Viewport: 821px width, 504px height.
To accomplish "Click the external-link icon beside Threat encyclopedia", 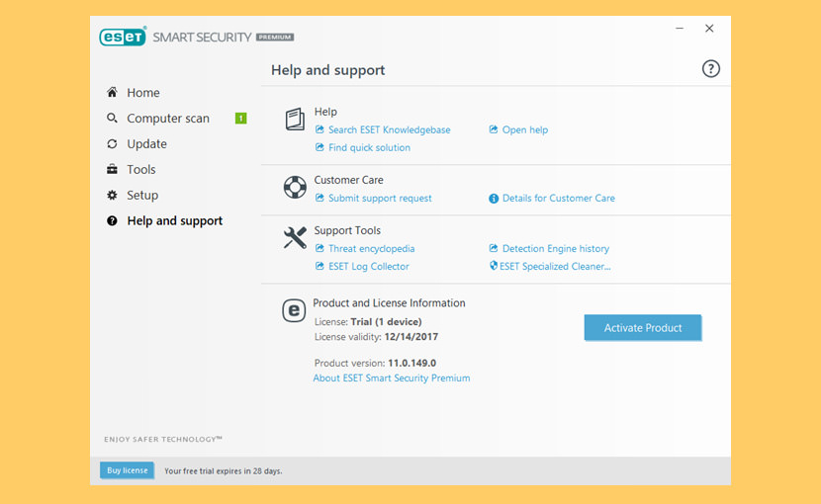I will (x=319, y=248).
